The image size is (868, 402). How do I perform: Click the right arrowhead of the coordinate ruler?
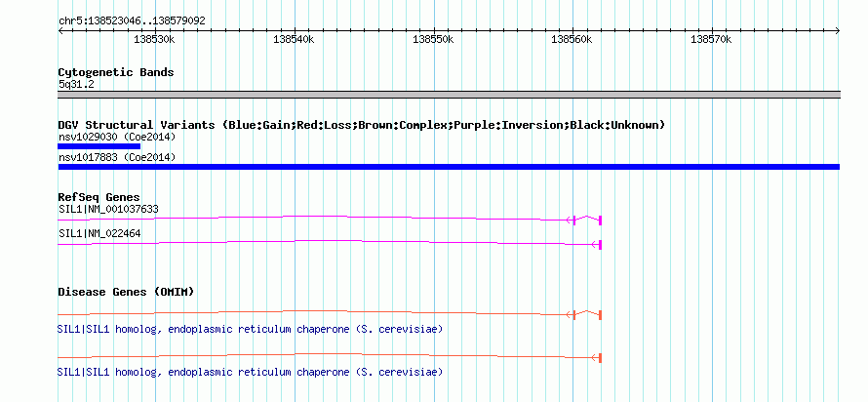(x=837, y=31)
